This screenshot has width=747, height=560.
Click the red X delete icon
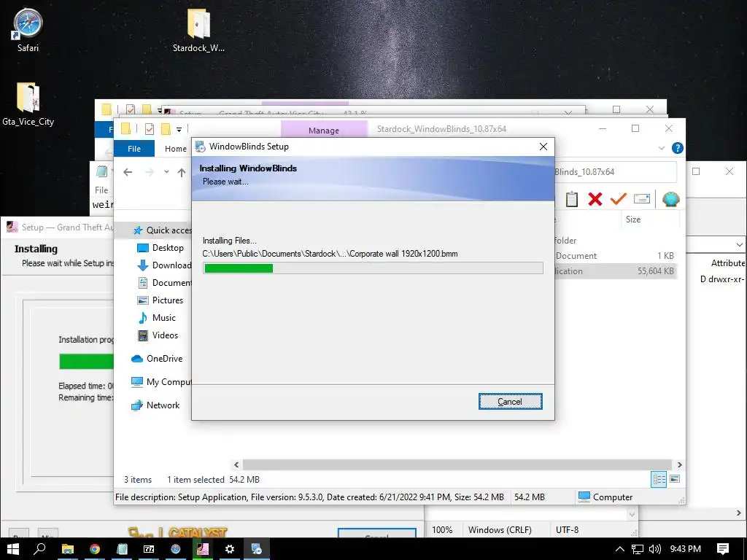click(x=595, y=199)
